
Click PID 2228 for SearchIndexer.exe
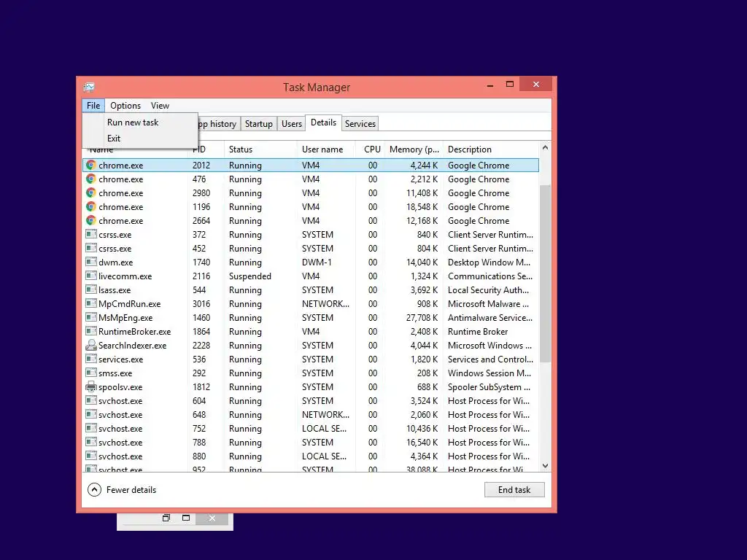click(x=201, y=345)
